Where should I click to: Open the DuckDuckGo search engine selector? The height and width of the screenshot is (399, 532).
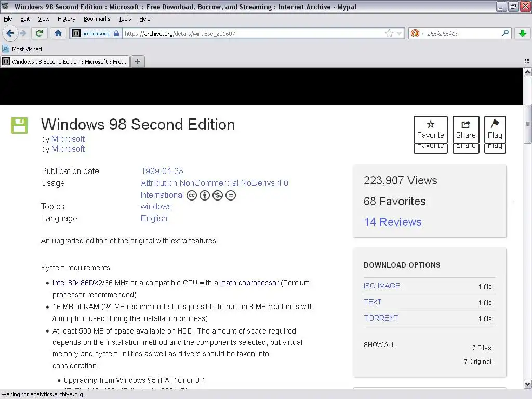[x=417, y=33]
